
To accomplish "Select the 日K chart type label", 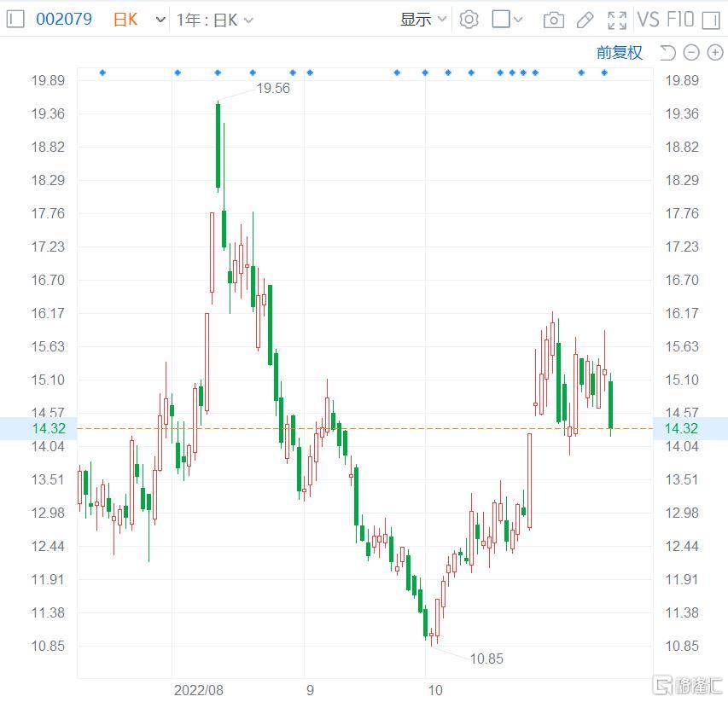I will pyautogui.click(x=125, y=20).
